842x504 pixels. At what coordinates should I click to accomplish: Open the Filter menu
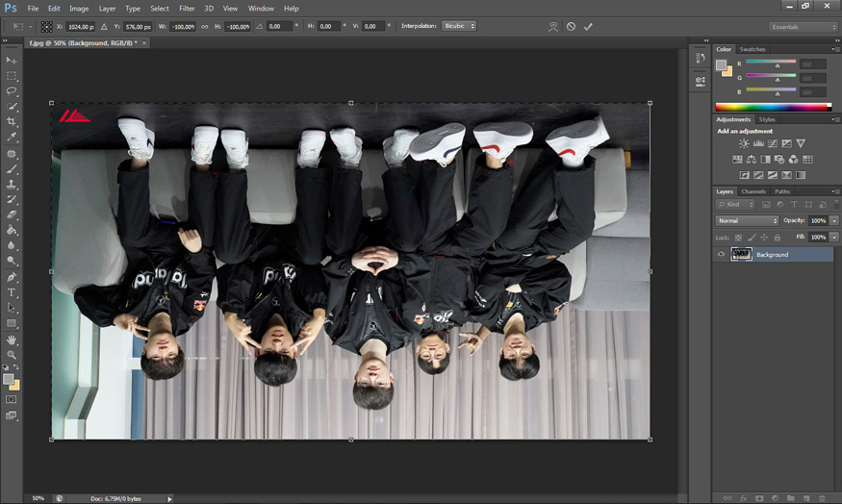click(187, 8)
